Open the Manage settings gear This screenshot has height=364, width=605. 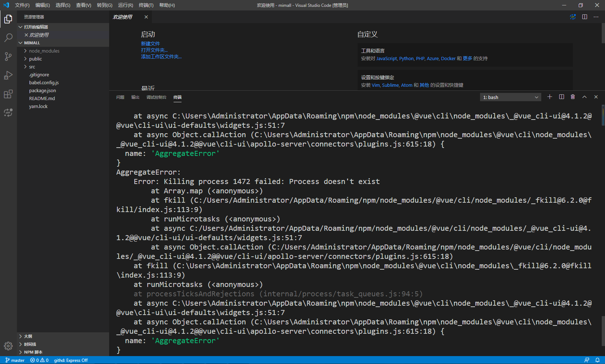coord(8,346)
